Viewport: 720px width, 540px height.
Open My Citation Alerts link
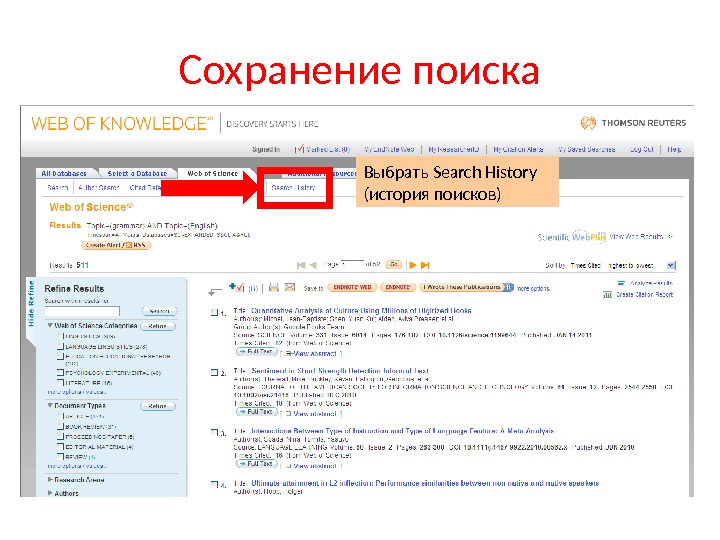pos(518,149)
